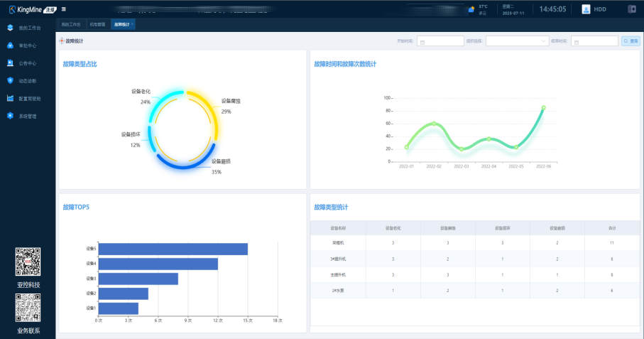The image size is (644, 339).
Task: Open the 结束时间 date picker field
Action: pyautogui.click(x=594, y=41)
